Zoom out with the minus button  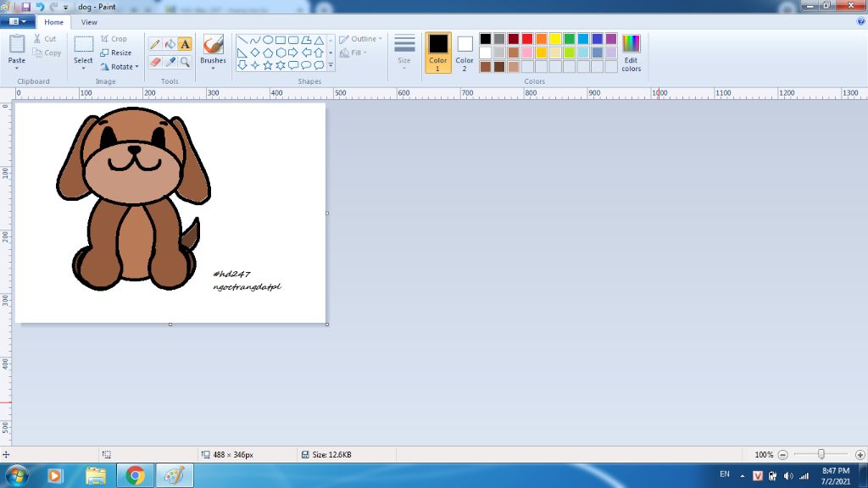pos(782,455)
